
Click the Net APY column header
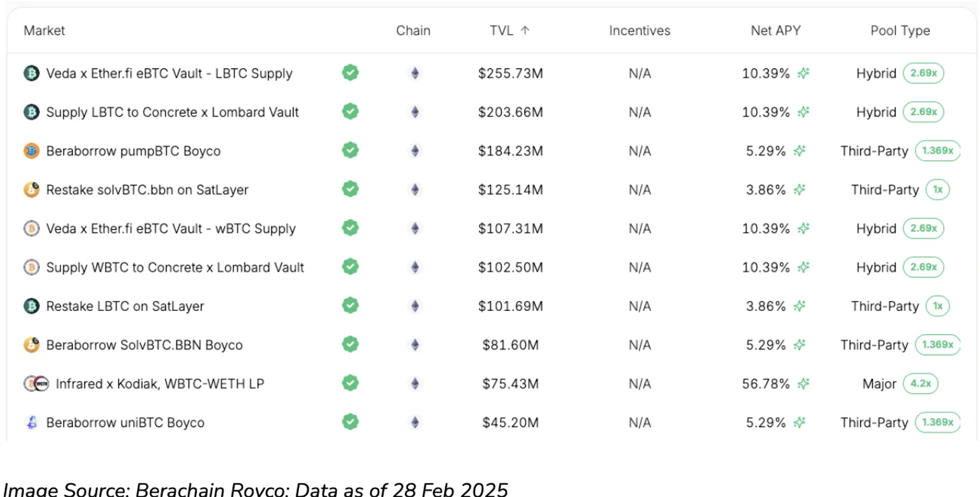(775, 31)
